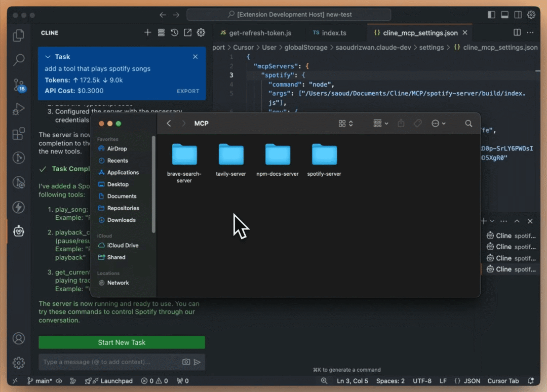Image resolution: width=547 pixels, height=392 pixels.
Task: Open the Run and Debug view
Action: click(x=19, y=109)
